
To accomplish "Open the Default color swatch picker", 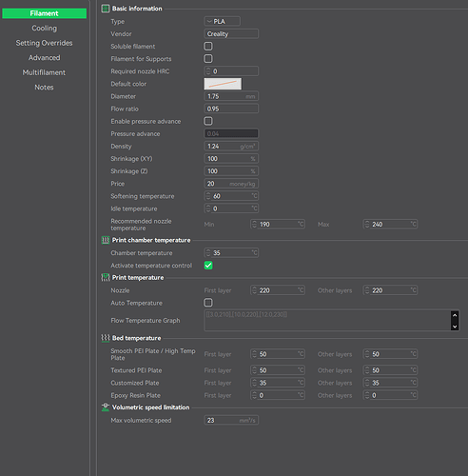I will [223, 84].
